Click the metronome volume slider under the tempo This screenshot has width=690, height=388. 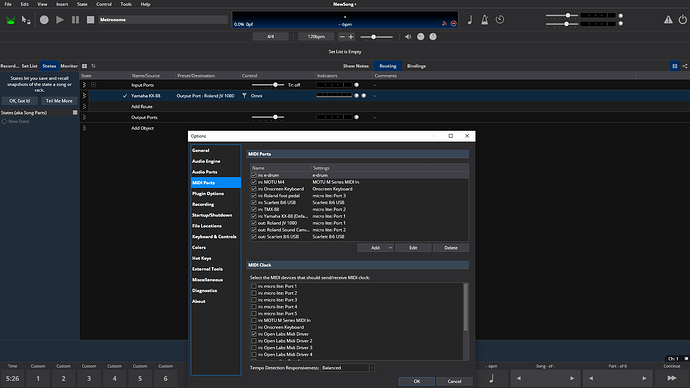click(377, 37)
